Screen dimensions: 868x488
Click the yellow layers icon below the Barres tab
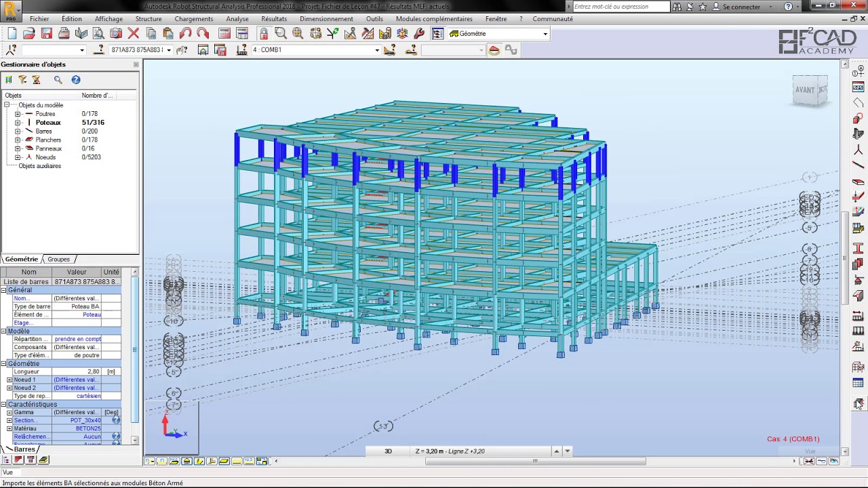pyautogui.click(x=43, y=460)
